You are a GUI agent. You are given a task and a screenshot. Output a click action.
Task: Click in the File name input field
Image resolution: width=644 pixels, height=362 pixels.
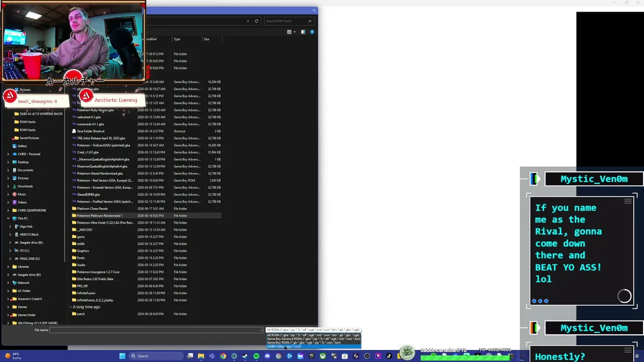click(156, 330)
